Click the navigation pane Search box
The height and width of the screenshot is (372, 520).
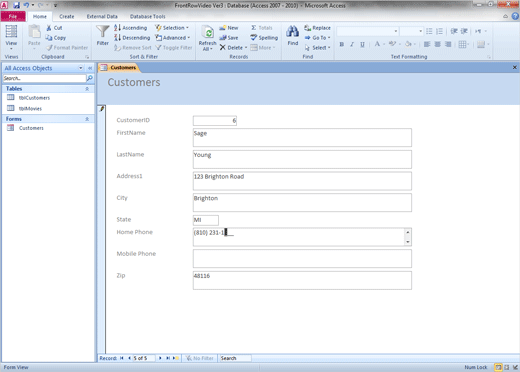click(x=44, y=78)
